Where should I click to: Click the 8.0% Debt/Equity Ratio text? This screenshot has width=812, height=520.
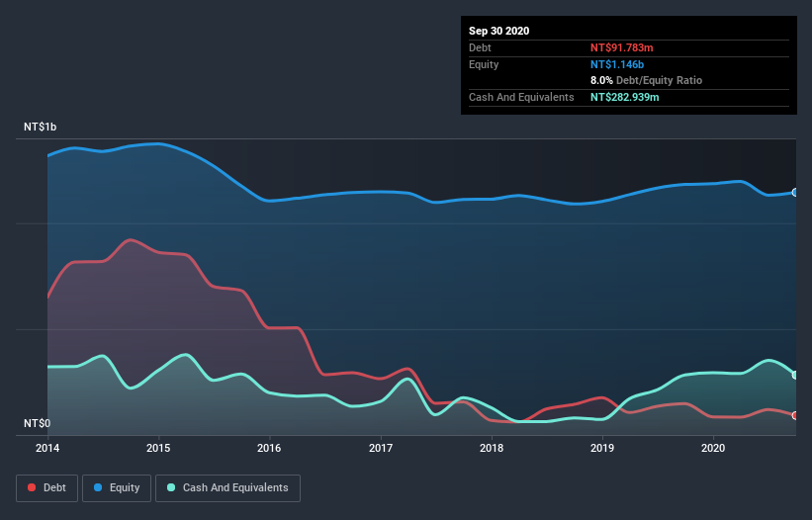[x=646, y=81]
